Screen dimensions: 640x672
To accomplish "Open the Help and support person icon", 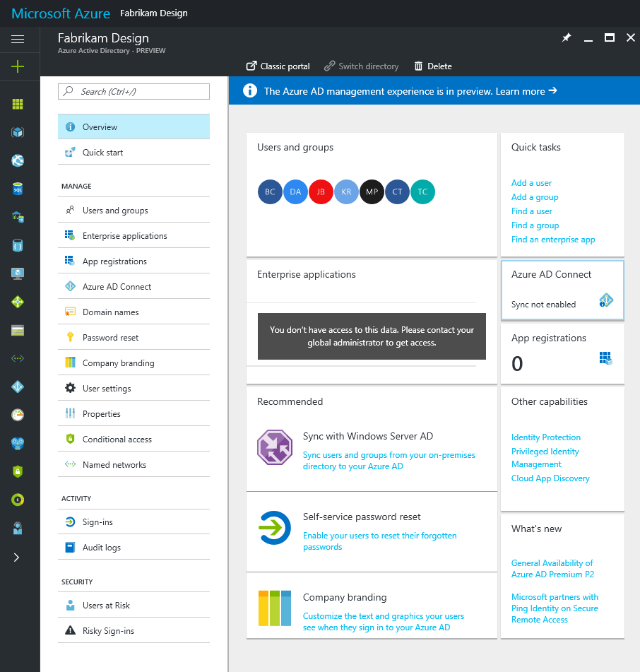I will [x=18, y=528].
